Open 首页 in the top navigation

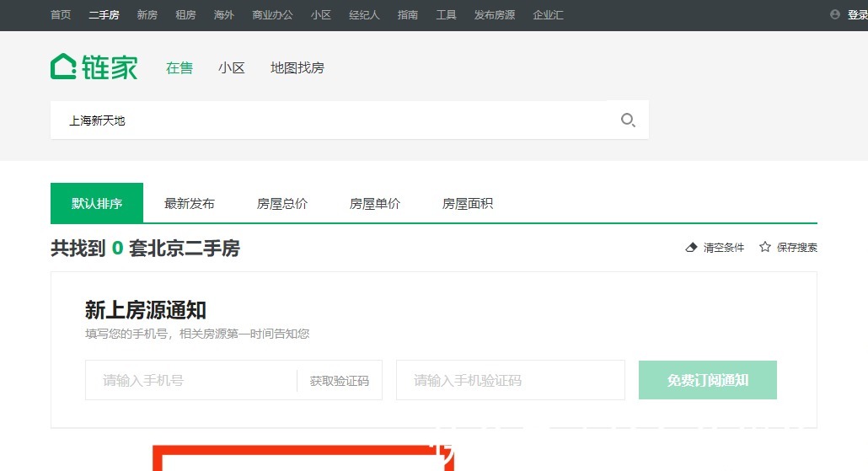pos(61,15)
